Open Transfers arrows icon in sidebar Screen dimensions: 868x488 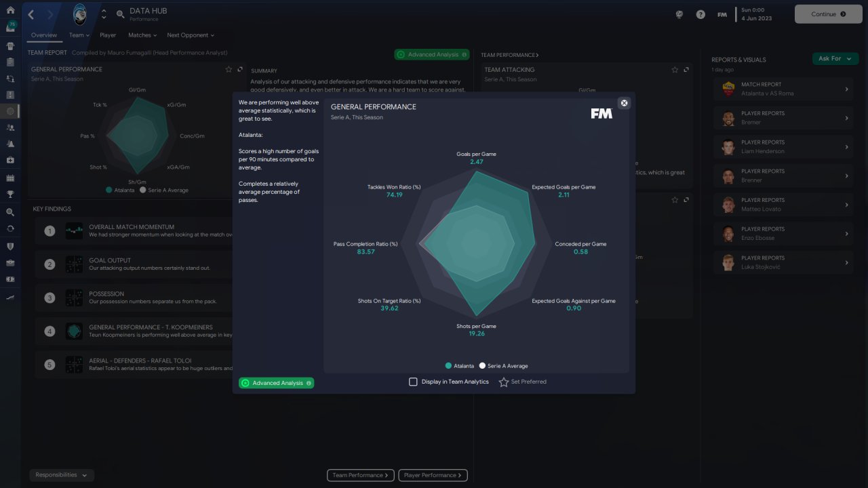coord(10,228)
